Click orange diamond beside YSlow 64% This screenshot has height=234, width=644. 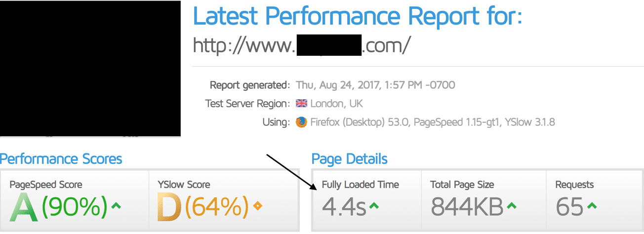point(257,206)
